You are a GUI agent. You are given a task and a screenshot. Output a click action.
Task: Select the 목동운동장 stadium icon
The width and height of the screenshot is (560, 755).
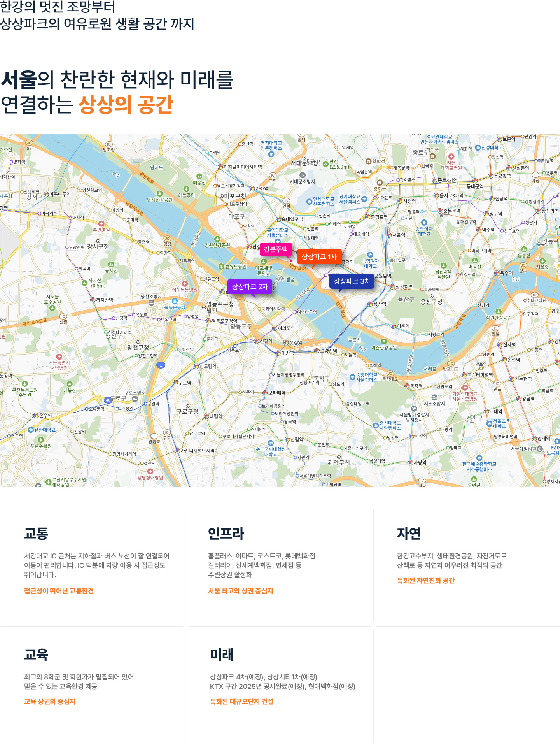[175, 301]
